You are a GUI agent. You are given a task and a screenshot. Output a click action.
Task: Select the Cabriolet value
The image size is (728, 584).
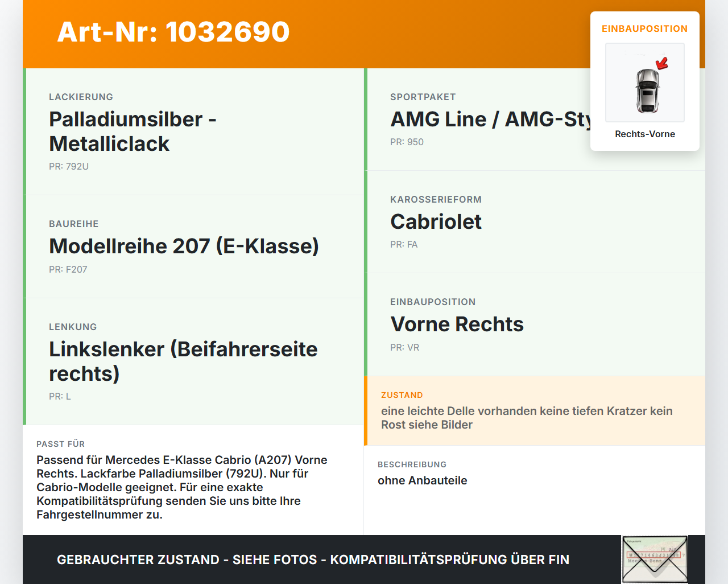point(436,222)
